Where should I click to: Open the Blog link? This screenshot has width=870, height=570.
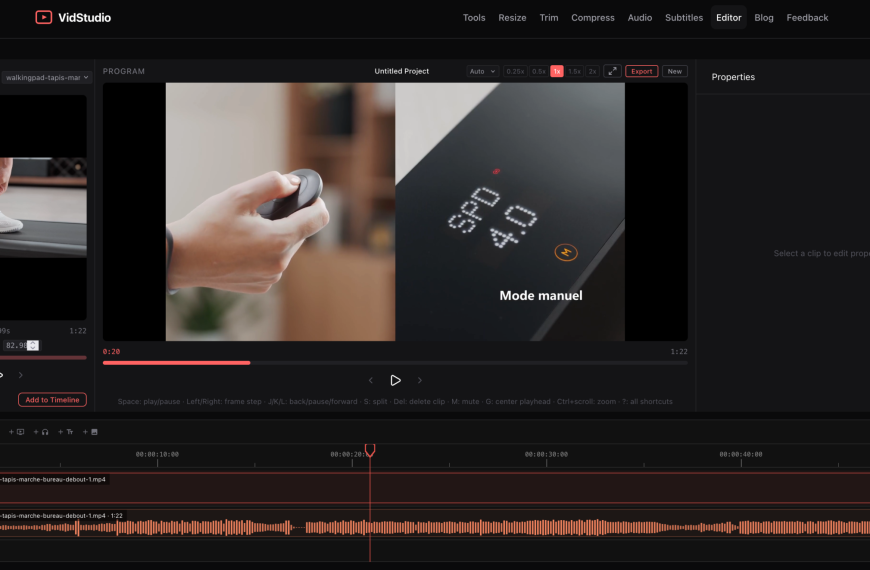763,18
